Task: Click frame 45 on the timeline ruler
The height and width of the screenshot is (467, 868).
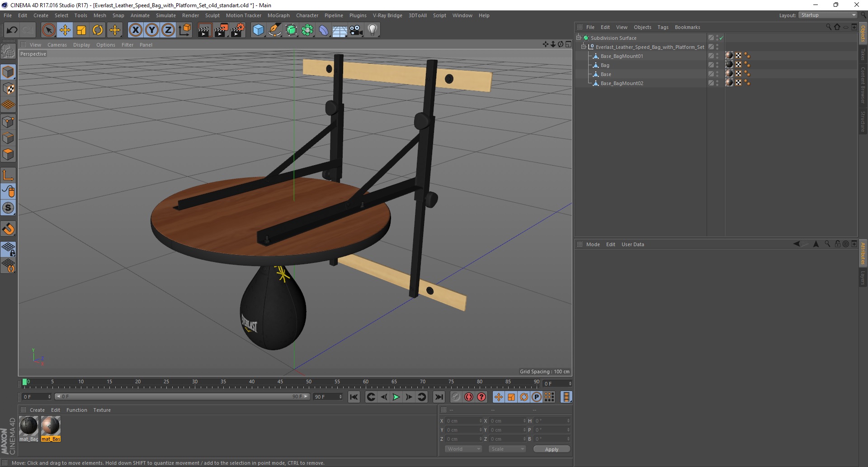Action: coord(280,382)
